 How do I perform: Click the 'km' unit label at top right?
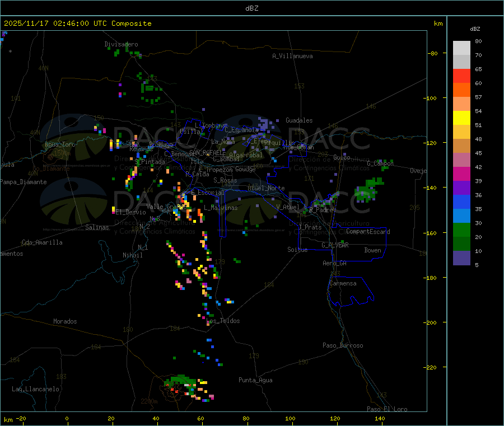point(438,24)
